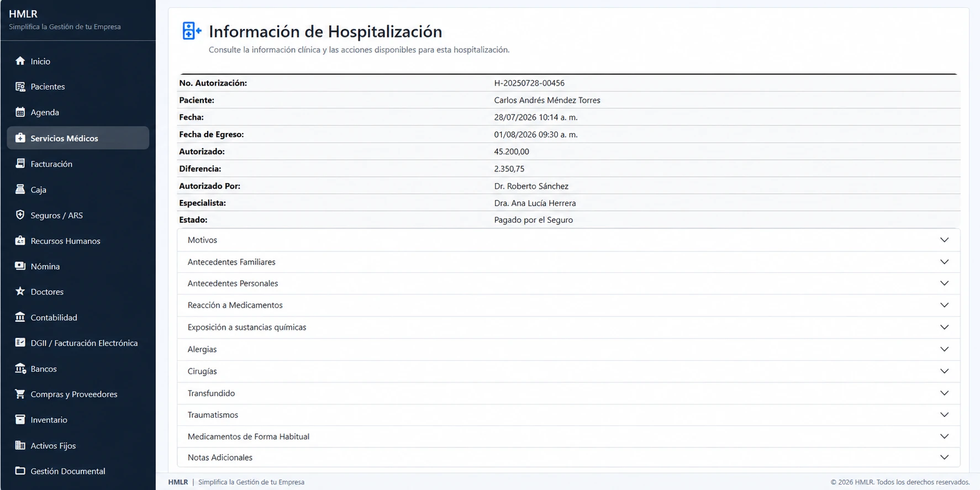The width and height of the screenshot is (980, 490).
Task: Click the Recursos Humanos badge icon
Action: tap(20, 240)
